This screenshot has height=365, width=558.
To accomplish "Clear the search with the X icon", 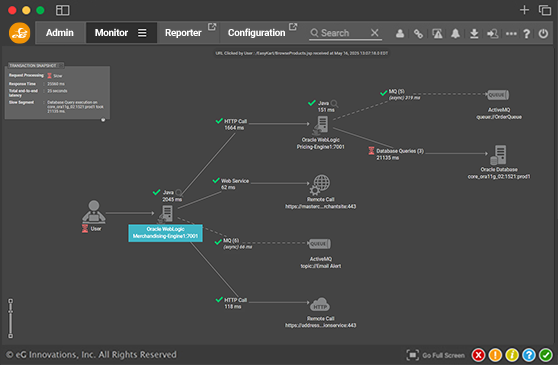I will coord(374,33).
